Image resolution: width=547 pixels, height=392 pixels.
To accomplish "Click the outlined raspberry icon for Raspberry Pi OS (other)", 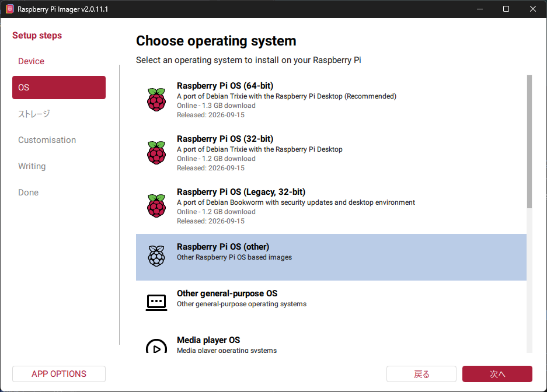I will pyautogui.click(x=156, y=256).
